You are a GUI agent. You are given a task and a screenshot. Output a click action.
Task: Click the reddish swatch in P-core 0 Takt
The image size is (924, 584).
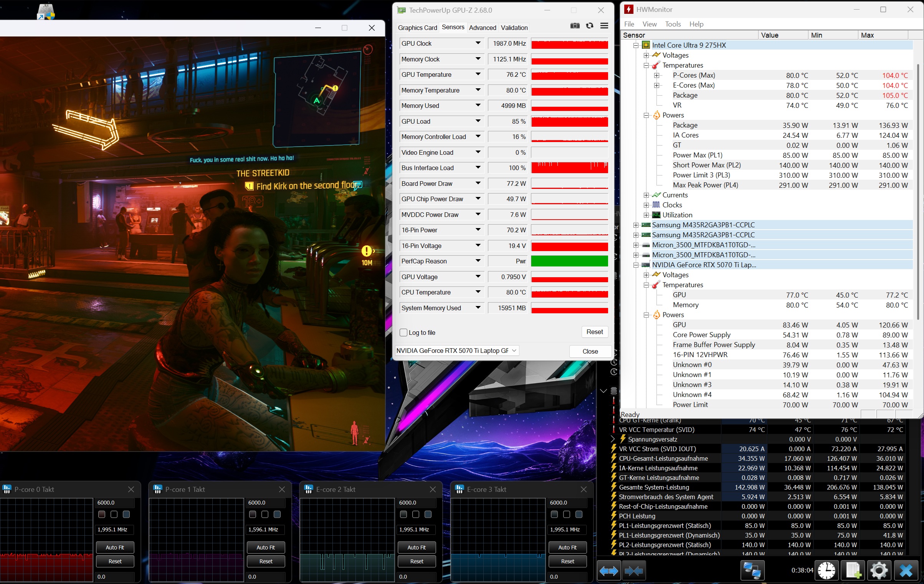click(102, 514)
